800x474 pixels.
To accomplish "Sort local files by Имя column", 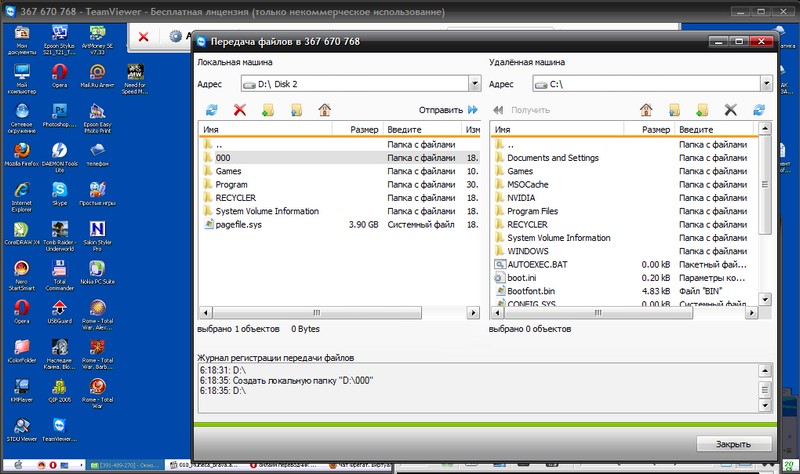I will tap(270, 130).
